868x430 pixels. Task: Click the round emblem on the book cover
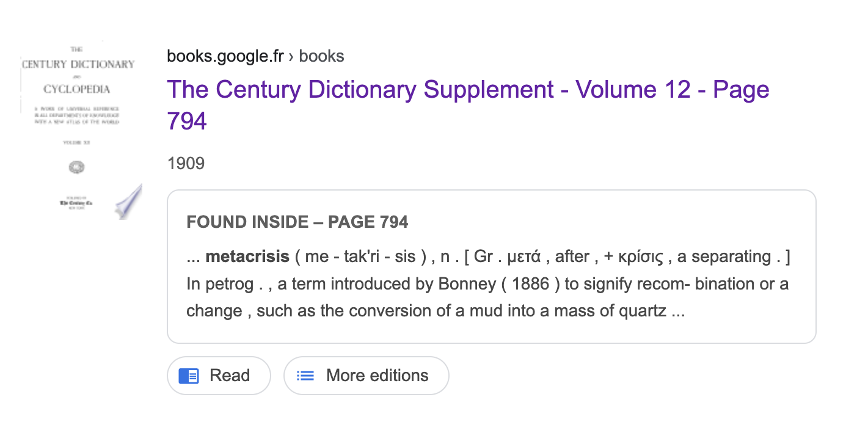click(77, 167)
